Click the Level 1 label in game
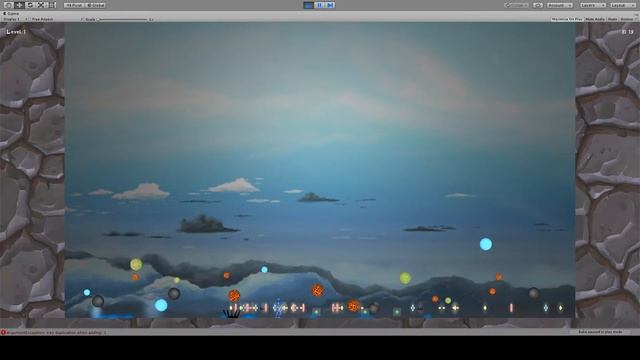Viewport: 640px width, 360px height. click(16, 31)
